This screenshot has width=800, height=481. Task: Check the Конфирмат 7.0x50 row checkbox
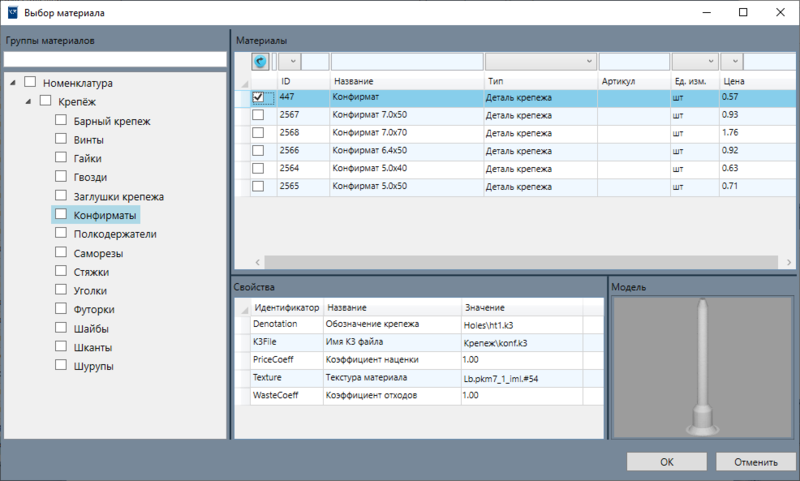pyautogui.click(x=258, y=115)
